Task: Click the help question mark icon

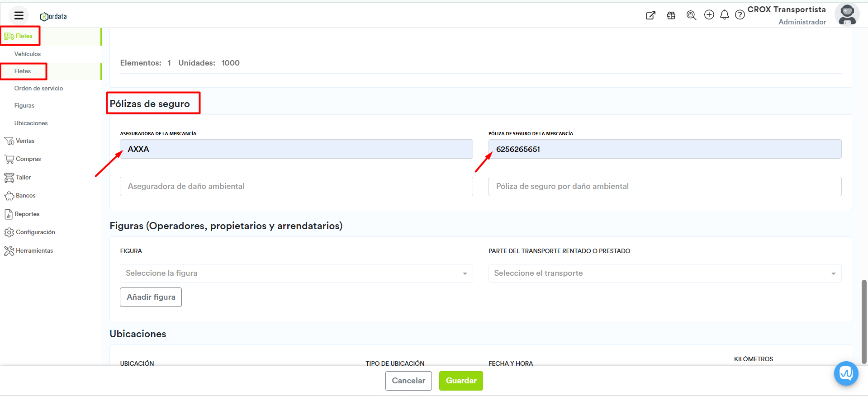Action: coord(740,15)
